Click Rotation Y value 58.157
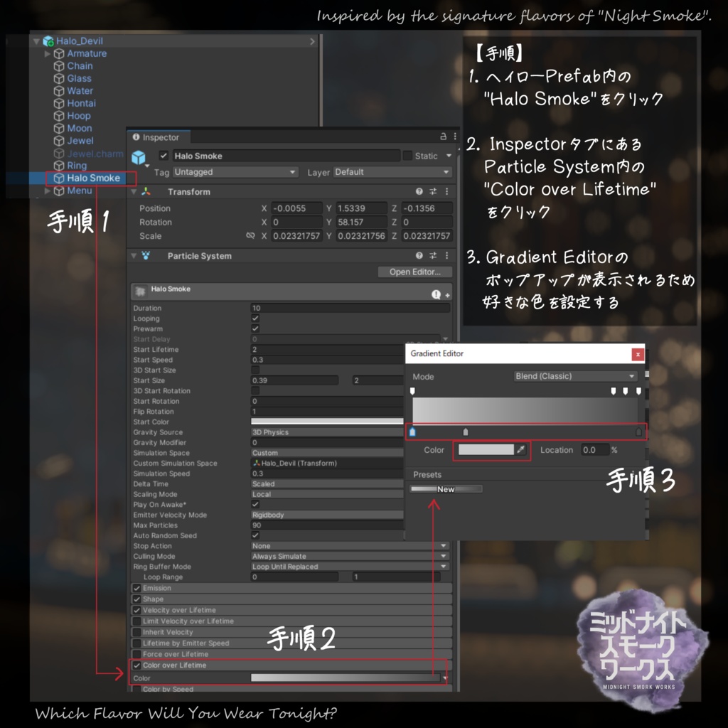The height and width of the screenshot is (728, 728). coord(361,223)
